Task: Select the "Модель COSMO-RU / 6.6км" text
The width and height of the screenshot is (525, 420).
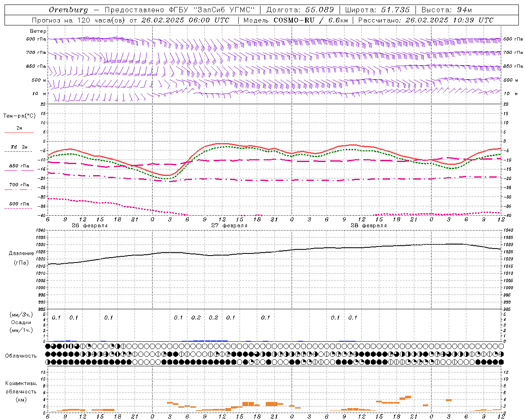Action: (295, 20)
